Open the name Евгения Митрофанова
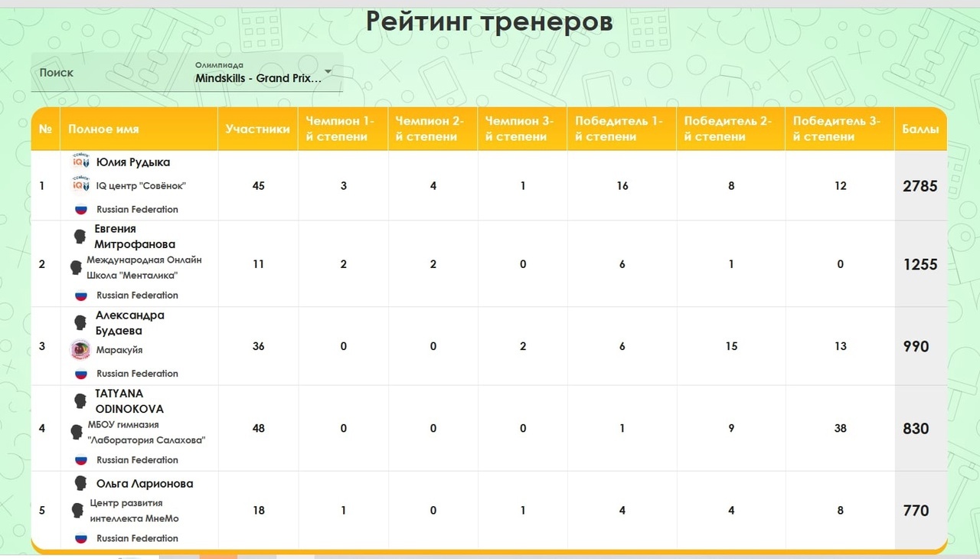Screen dimensions: 980x559 [135, 237]
